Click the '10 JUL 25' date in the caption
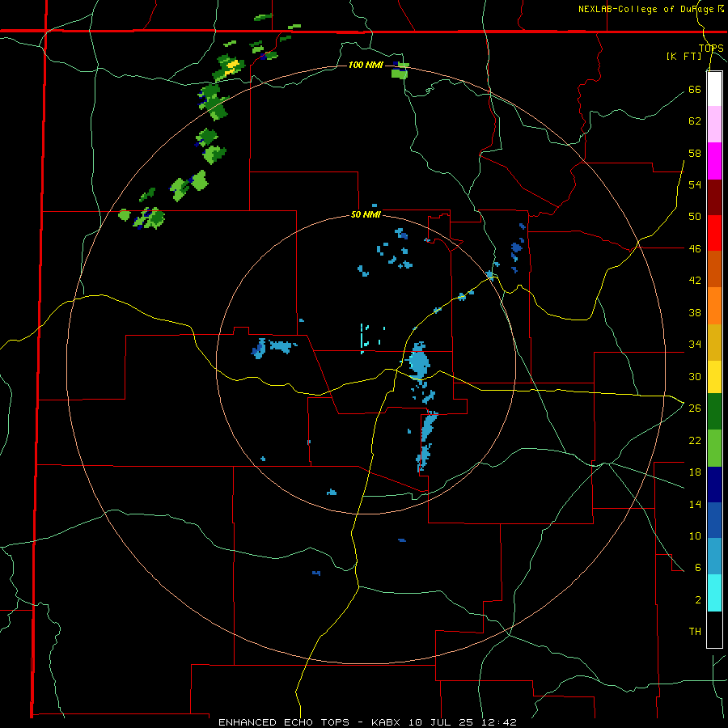Viewport: 728px width, 728px height. 443,722
